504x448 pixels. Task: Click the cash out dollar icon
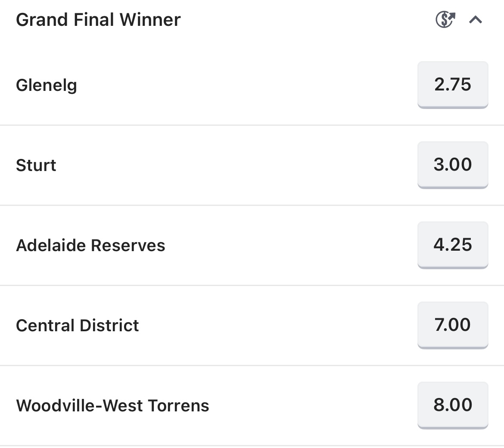tap(445, 19)
